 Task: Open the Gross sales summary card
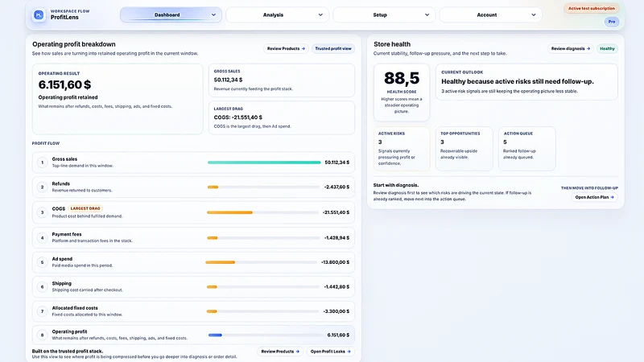281,80
